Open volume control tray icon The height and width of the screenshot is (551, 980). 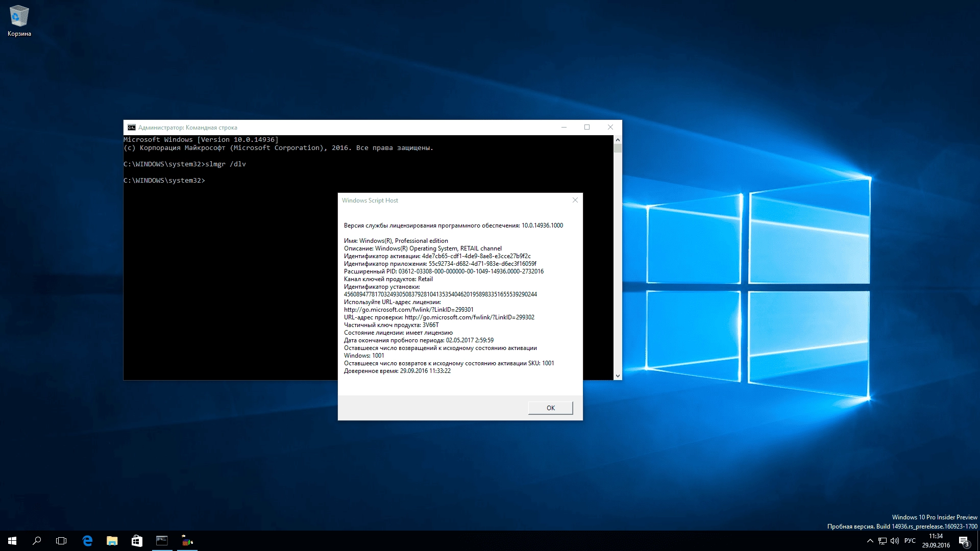895,541
